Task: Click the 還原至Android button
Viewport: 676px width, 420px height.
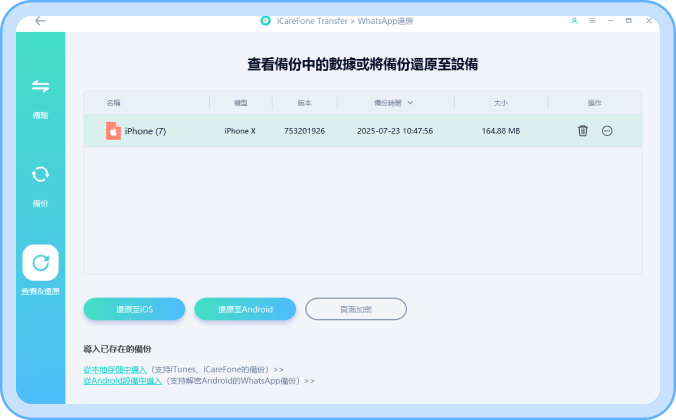Action: pyautogui.click(x=245, y=309)
